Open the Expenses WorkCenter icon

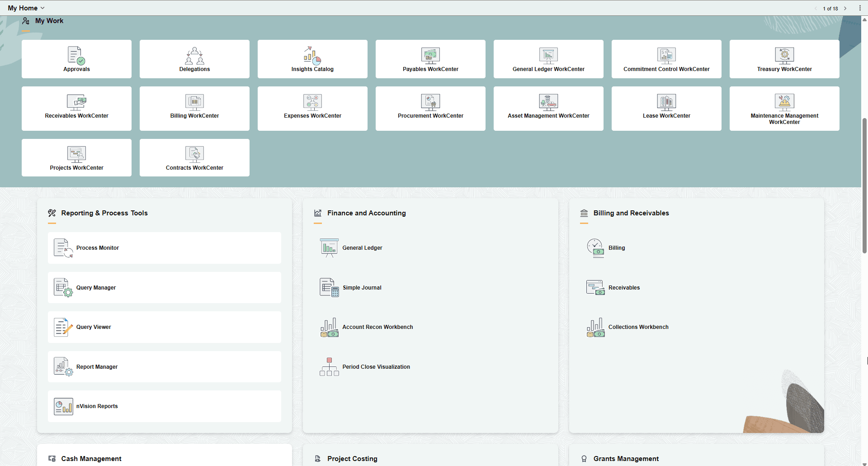point(312,102)
